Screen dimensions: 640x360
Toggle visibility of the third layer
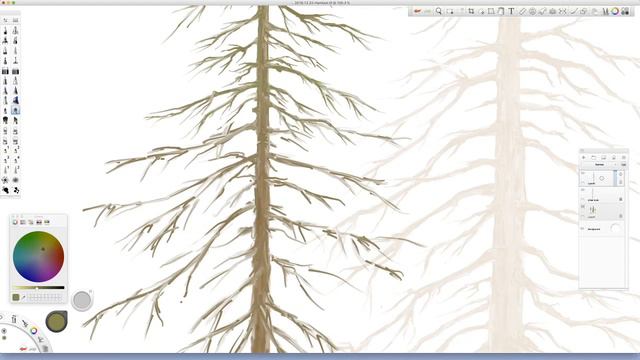pyautogui.click(x=582, y=207)
